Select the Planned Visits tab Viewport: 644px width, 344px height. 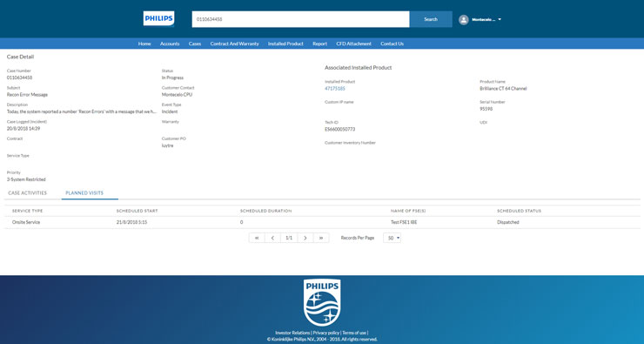point(84,192)
